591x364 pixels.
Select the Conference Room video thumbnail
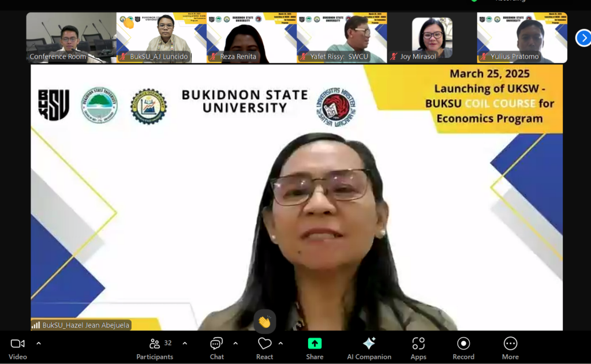pos(71,37)
